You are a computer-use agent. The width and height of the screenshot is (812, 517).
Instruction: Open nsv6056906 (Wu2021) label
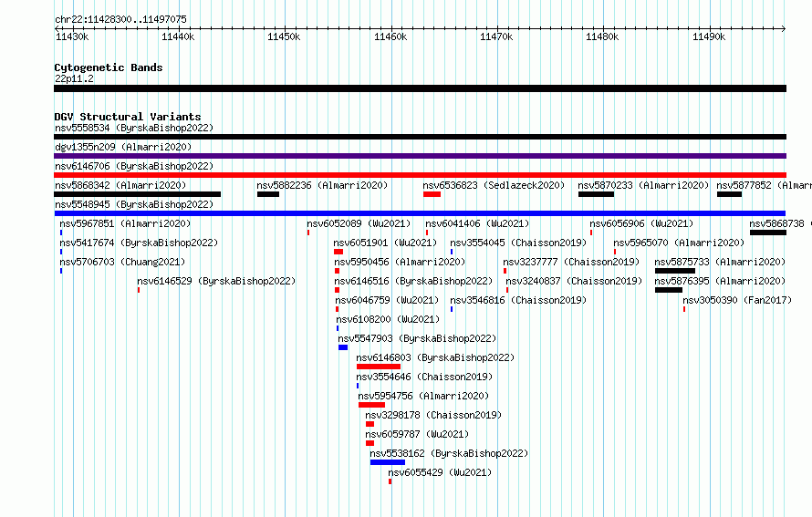(641, 223)
